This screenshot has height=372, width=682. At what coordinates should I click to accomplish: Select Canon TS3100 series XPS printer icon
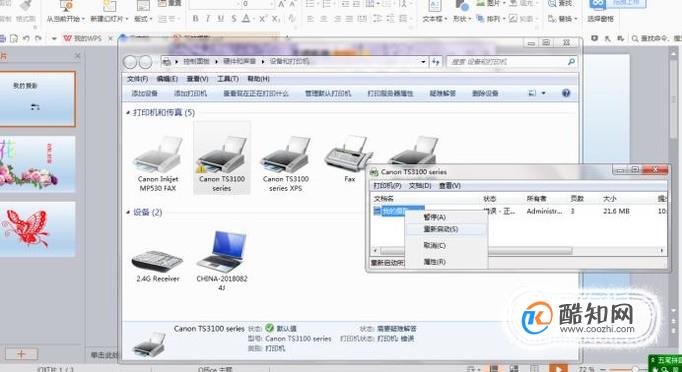coord(286,154)
